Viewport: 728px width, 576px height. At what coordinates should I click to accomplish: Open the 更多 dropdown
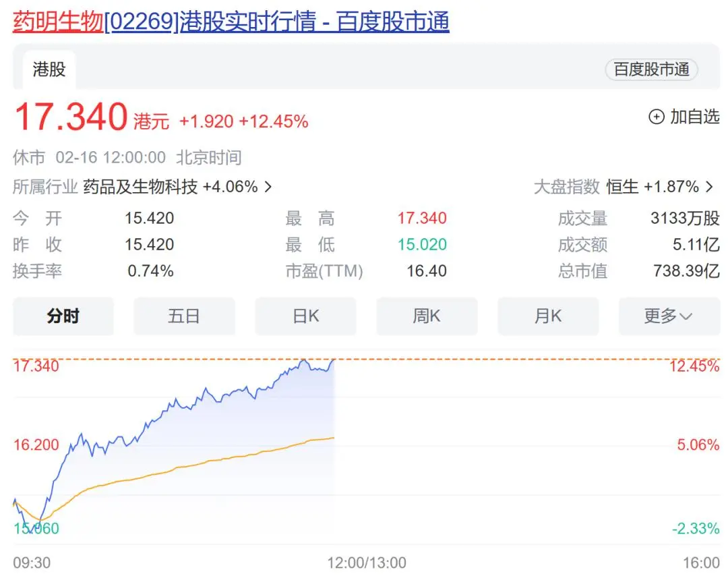669,316
